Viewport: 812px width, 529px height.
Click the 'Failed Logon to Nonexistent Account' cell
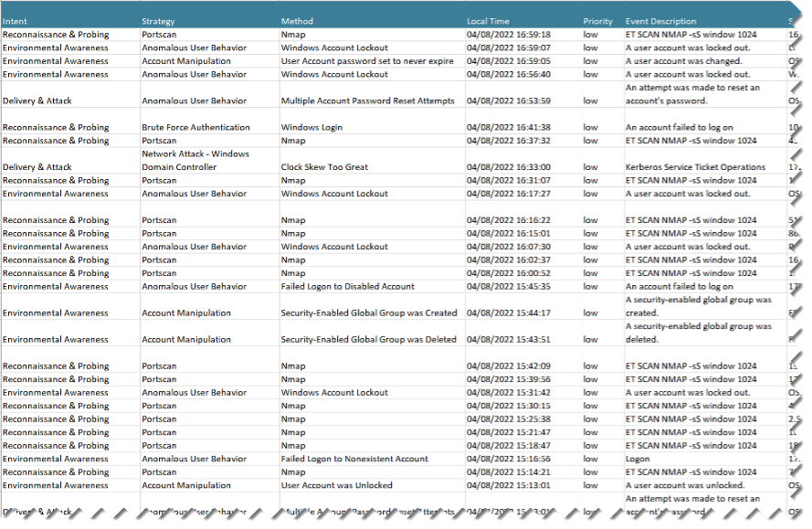click(354, 459)
